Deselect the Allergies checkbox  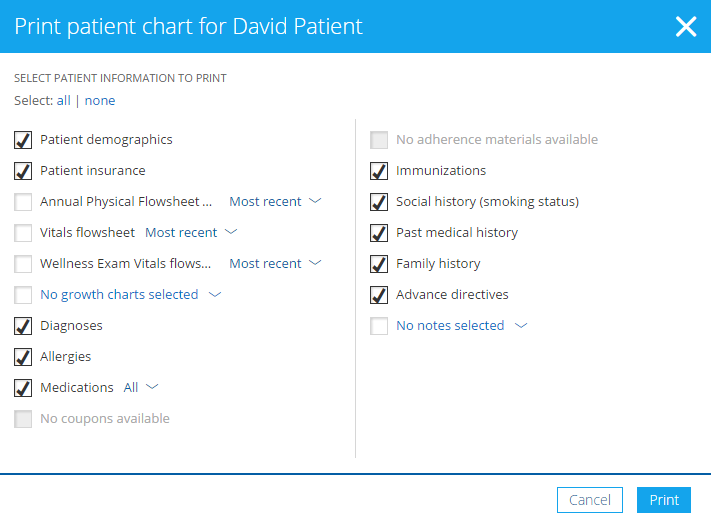pyautogui.click(x=23, y=357)
